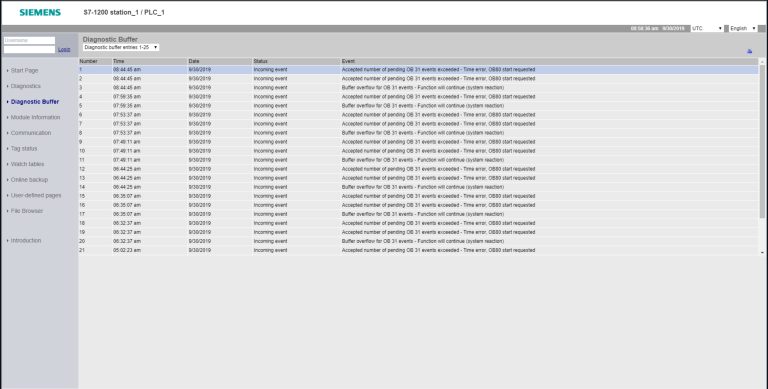
Task: Select diagnostic entry number 15
Action: point(418,196)
